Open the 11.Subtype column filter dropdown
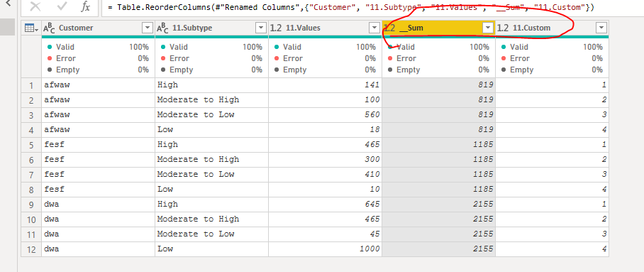The height and width of the screenshot is (272, 644). (261, 28)
